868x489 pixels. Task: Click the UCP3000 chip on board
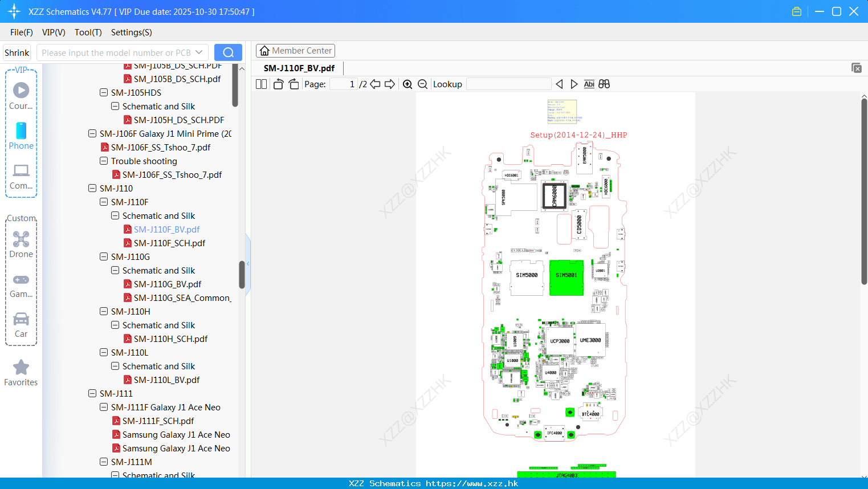coord(560,341)
